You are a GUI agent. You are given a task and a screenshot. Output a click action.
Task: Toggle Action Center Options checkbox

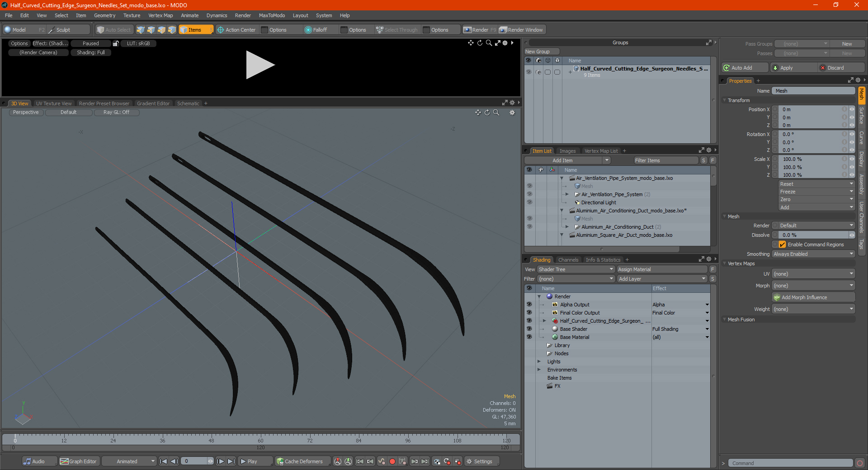[x=265, y=30]
